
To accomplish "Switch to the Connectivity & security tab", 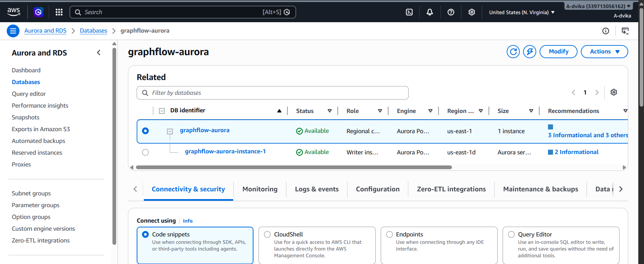I will [x=188, y=189].
